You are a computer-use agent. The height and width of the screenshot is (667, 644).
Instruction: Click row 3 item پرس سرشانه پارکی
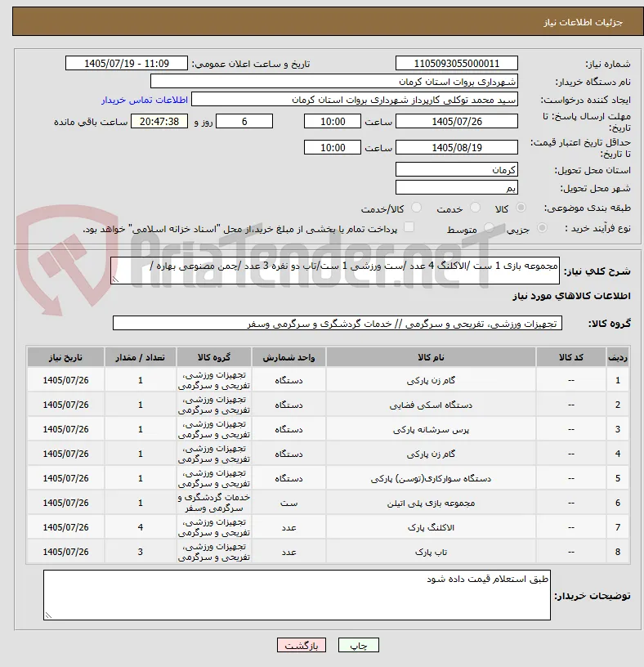[x=431, y=430]
